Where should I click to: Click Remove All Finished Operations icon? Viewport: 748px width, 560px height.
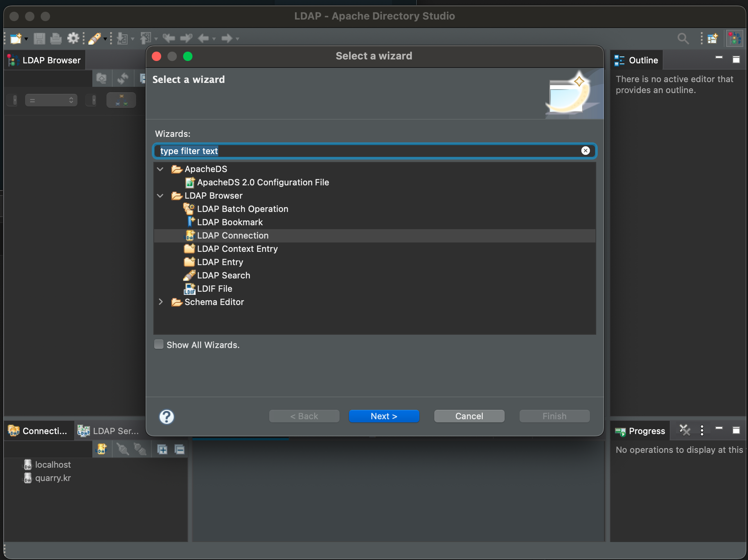click(x=685, y=430)
